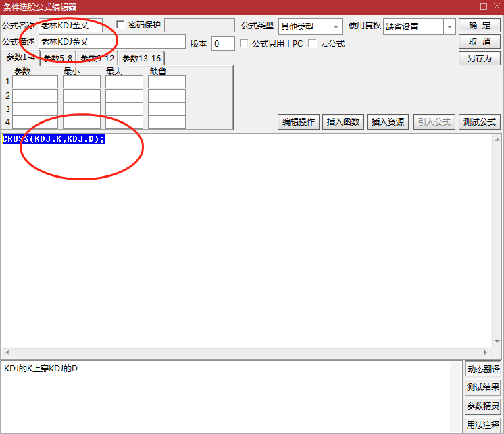Open the 参数9-12 tab
This screenshot has width=504, height=434.
click(x=97, y=59)
